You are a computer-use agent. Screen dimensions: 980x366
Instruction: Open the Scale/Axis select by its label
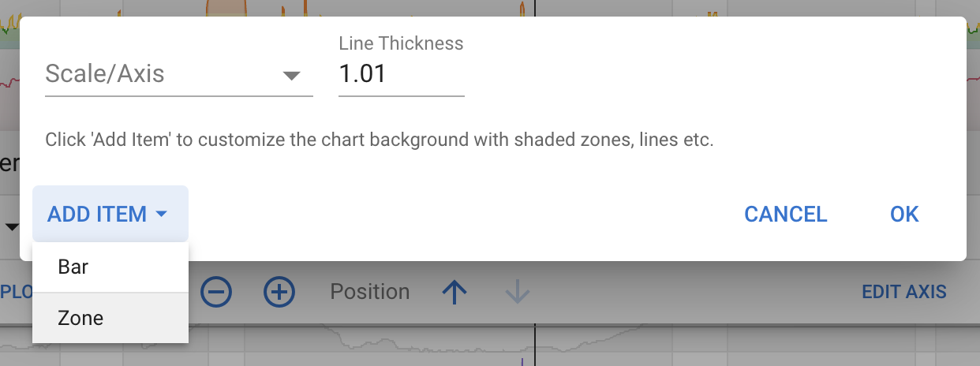pos(105,74)
